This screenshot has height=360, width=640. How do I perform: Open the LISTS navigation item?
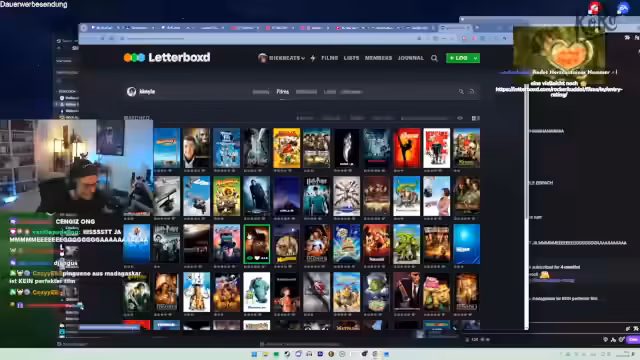point(351,58)
